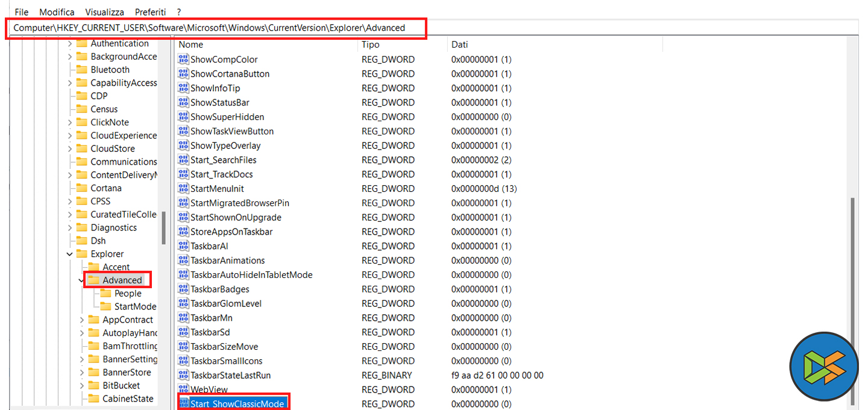
Task: Click the StartMenuInit value icon
Action: click(183, 189)
